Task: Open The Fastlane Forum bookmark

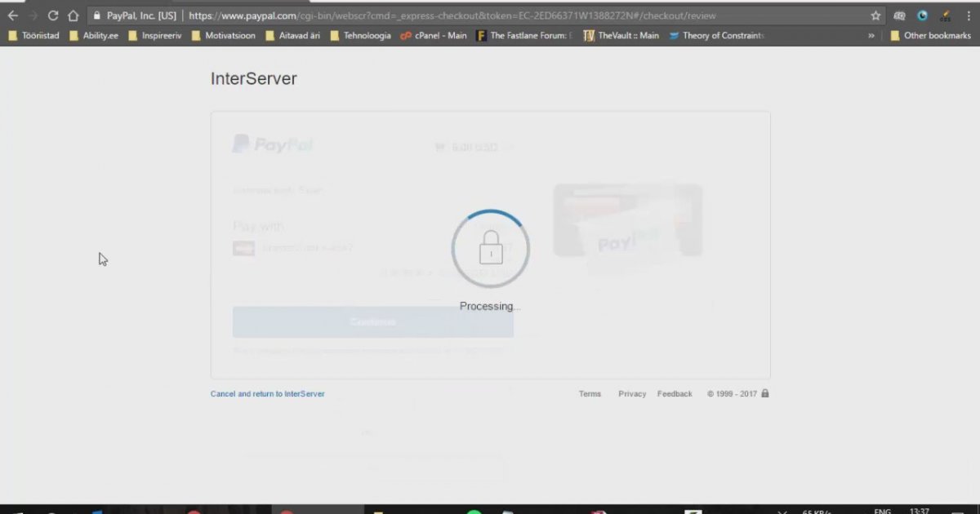Action: point(524,36)
